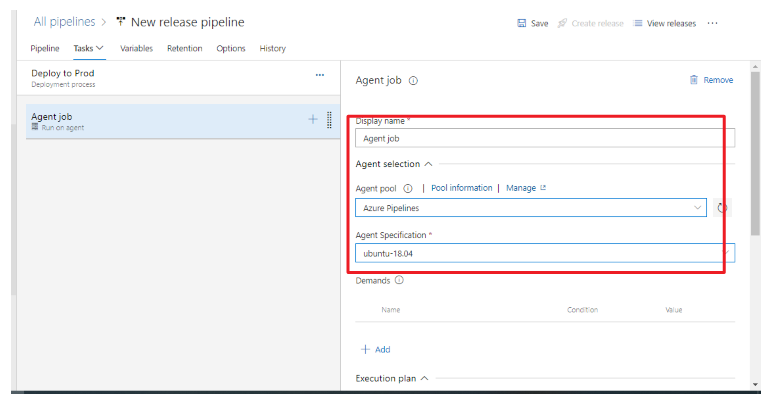The height and width of the screenshot is (402, 772).
Task: Select the Agent job row
Action: point(183,121)
